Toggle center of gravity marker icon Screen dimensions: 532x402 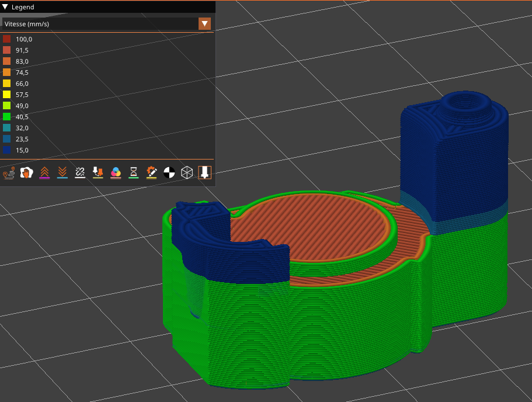[169, 173]
